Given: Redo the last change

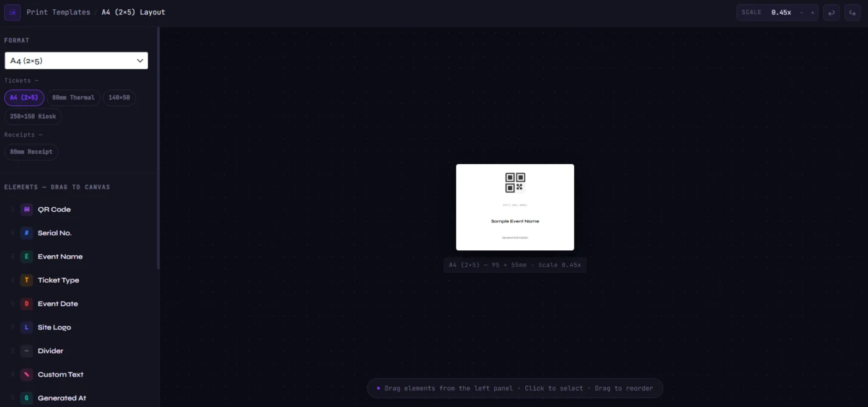Looking at the screenshot, I should pyautogui.click(x=852, y=12).
